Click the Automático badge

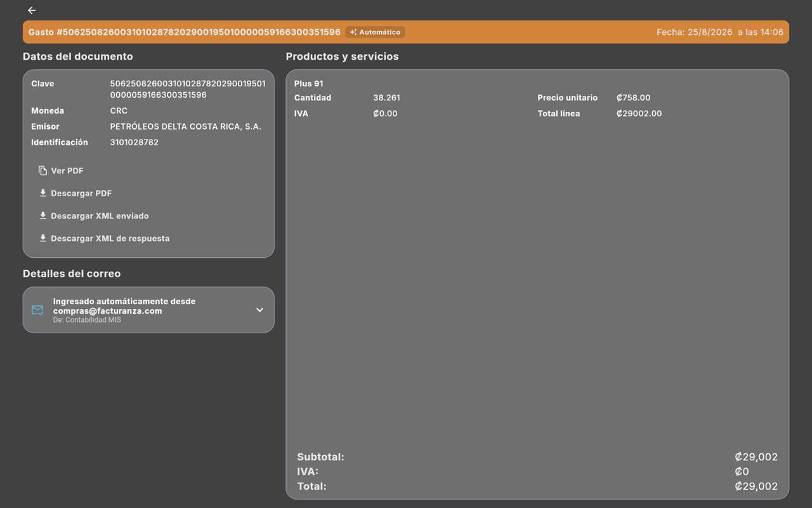tap(375, 32)
